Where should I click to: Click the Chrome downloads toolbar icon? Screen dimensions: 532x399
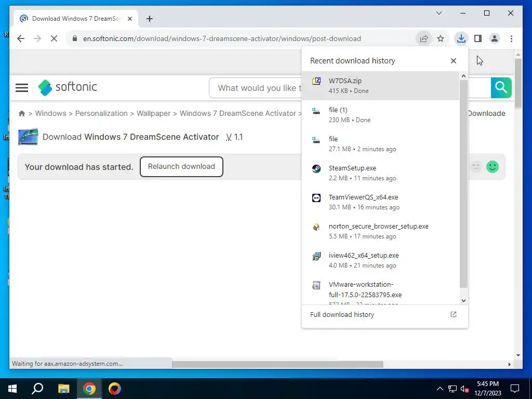[x=461, y=38]
